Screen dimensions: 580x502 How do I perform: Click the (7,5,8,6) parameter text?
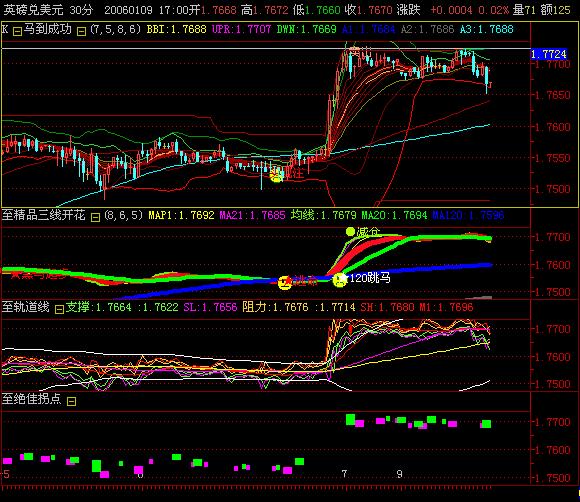pyautogui.click(x=115, y=29)
